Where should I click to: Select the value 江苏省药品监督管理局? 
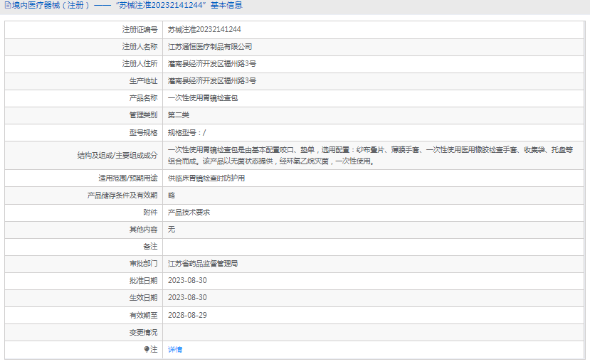click(203, 264)
